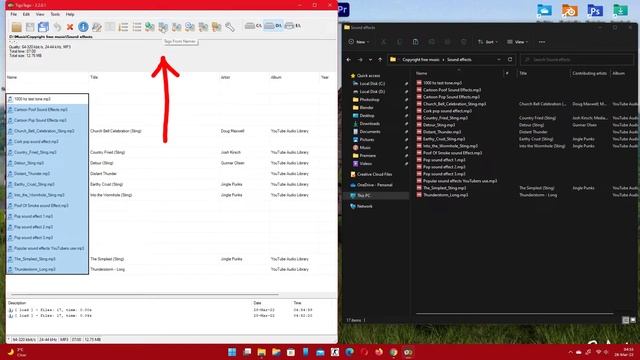
Task: Open the See more ellipsis menu in Explorer
Action: click(x=542, y=42)
